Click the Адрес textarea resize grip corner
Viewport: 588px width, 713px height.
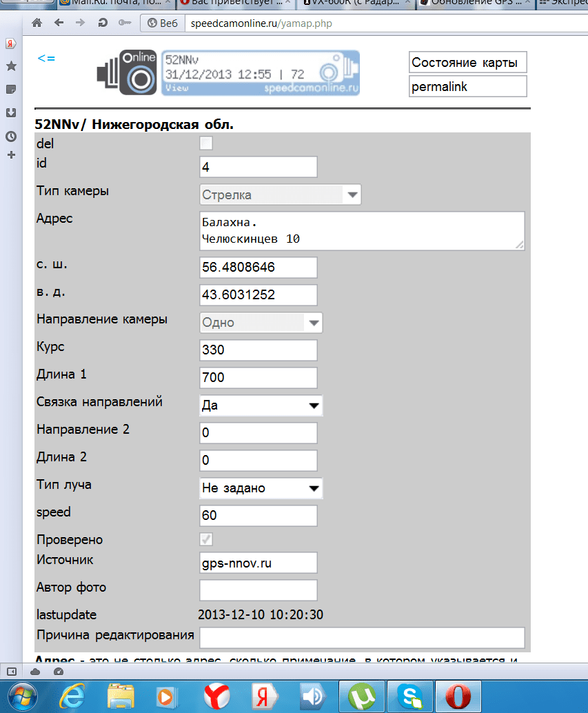click(x=520, y=245)
